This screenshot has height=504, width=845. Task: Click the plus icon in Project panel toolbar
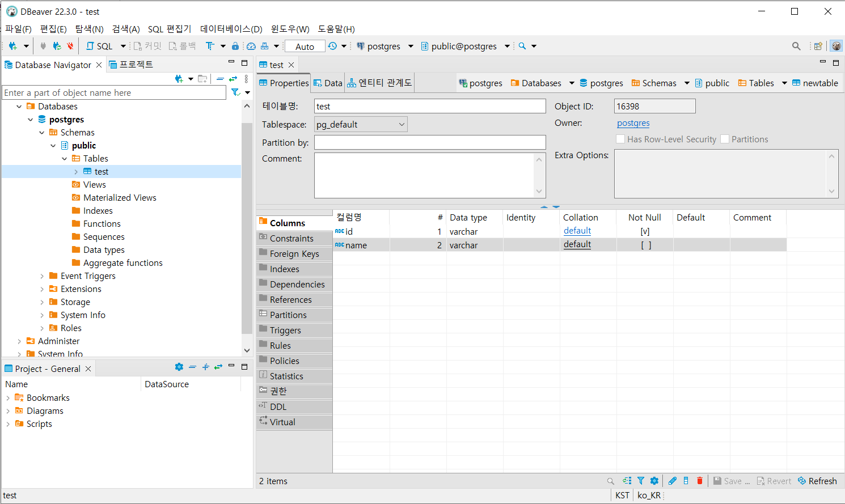(x=206, y=367)
